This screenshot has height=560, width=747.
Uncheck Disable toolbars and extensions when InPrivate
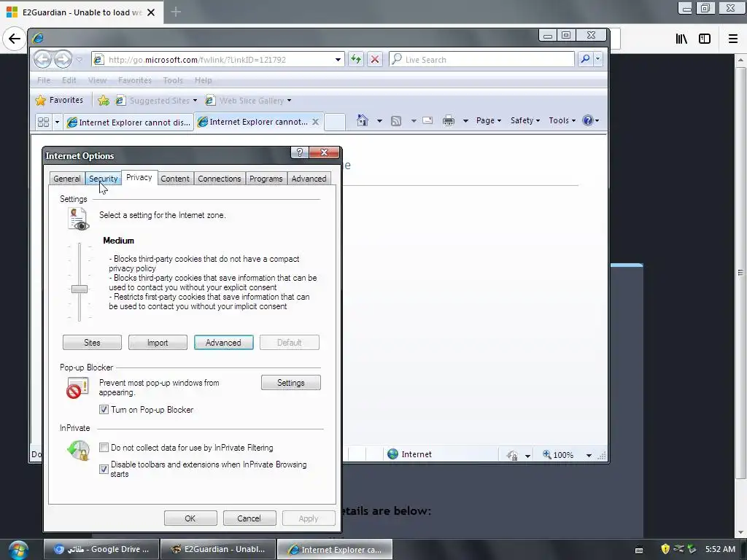point(104,469)
